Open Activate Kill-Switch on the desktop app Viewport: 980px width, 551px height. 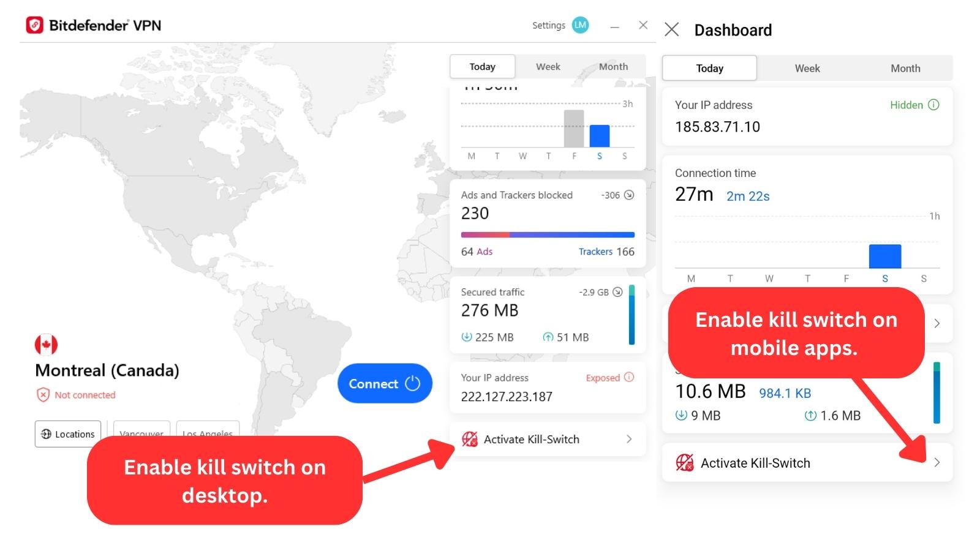[x=548, y=439]
